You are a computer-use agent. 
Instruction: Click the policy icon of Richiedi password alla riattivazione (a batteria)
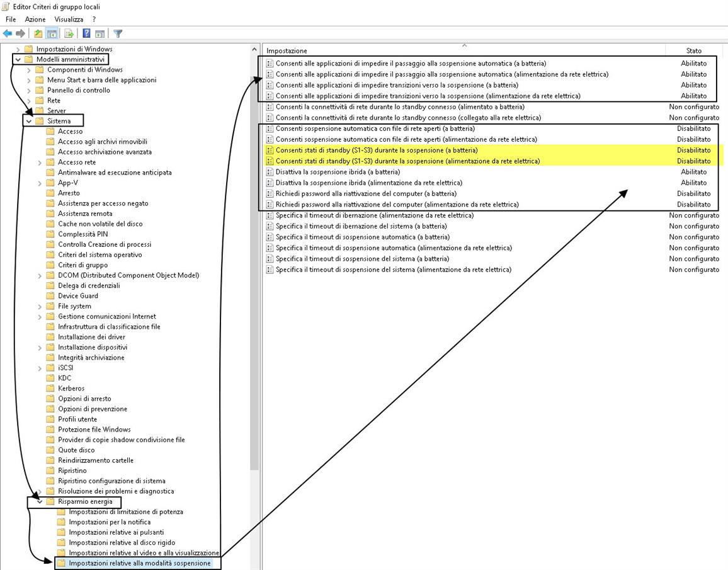(x=270, y=193)
